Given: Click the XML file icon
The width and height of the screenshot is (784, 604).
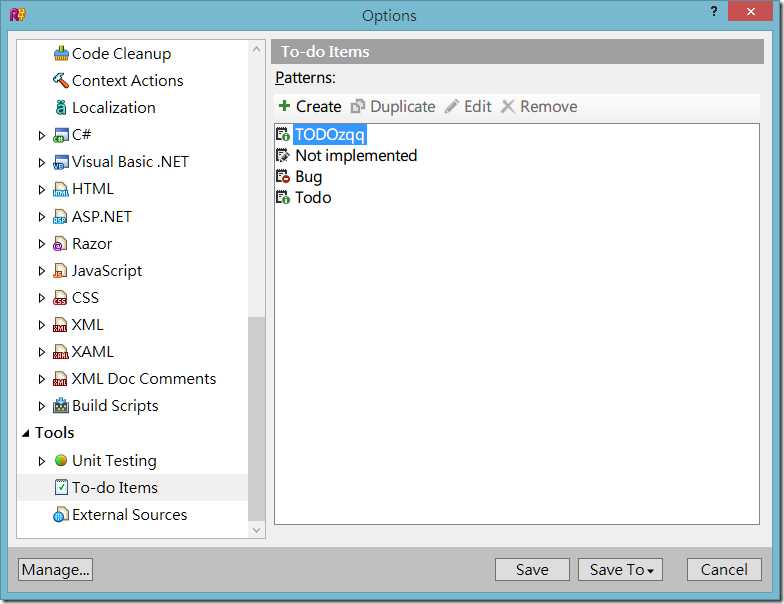Looking at the screenshot, I should 60,324.
